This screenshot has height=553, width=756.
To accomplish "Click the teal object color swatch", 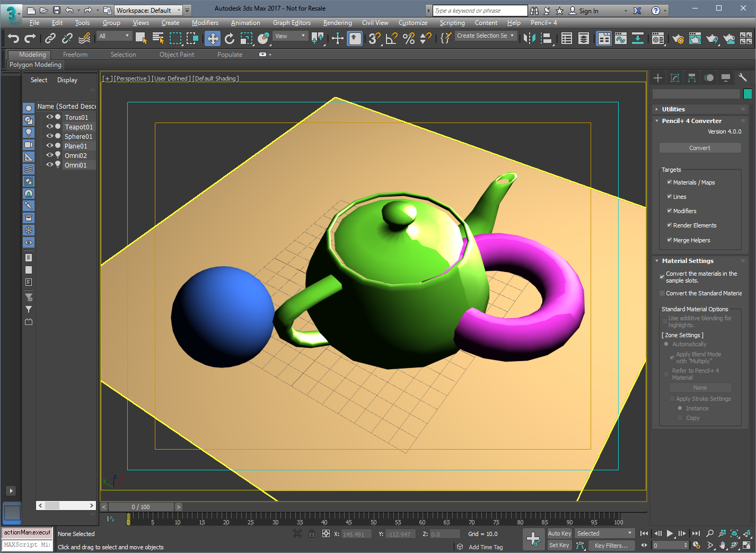I will pos(748,94).
